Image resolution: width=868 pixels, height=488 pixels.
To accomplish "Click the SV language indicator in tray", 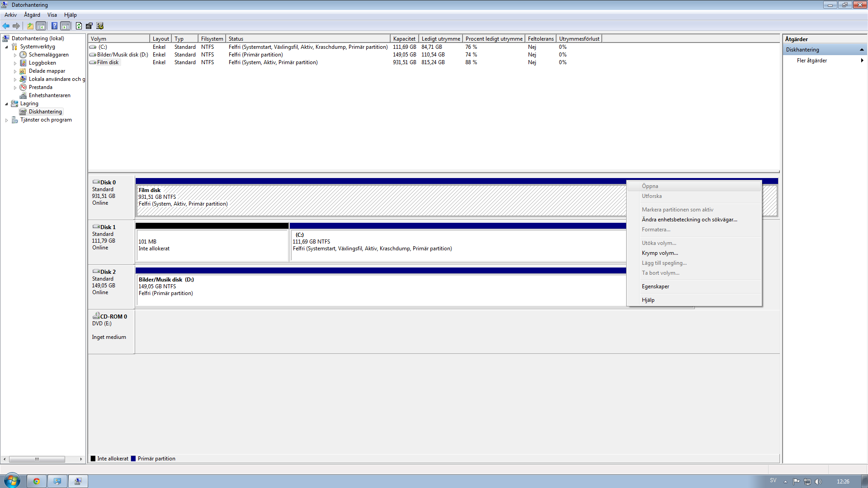I will point(773,481).
